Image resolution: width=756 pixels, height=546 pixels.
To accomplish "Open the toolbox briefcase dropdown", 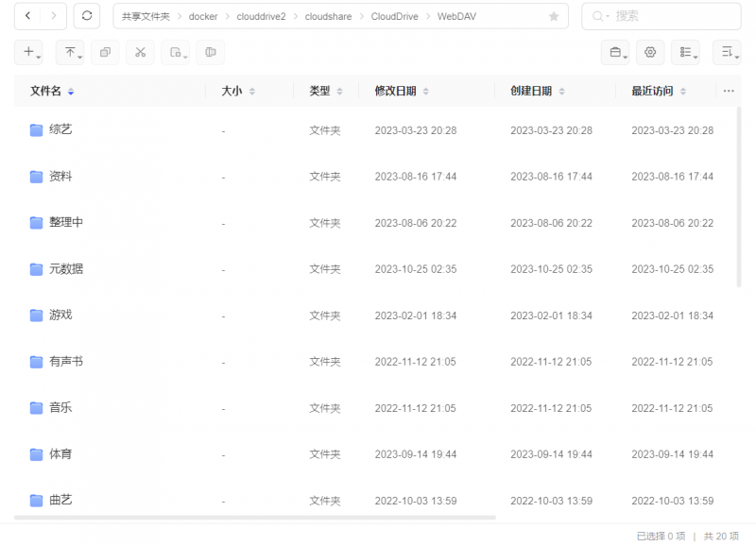I will 615,53.
